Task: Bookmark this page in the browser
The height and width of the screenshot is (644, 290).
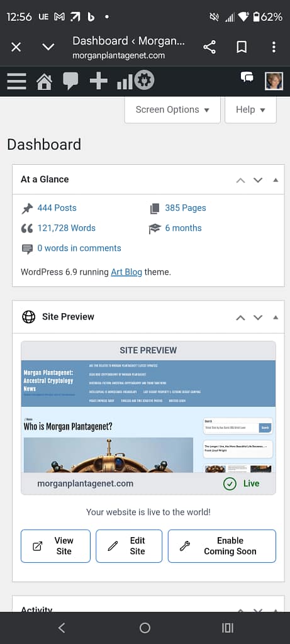Action: click(x=242, y=47)
